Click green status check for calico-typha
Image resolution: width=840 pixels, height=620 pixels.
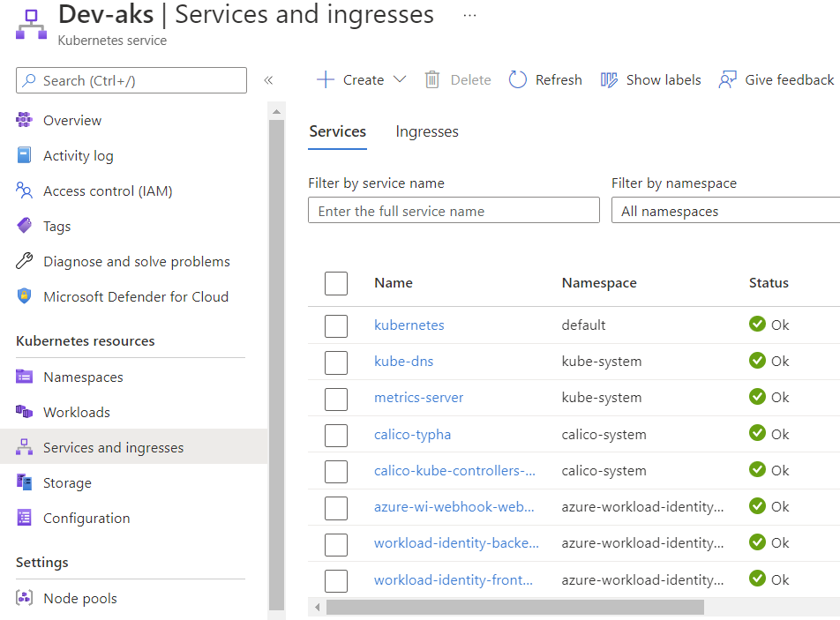[757, 433]
